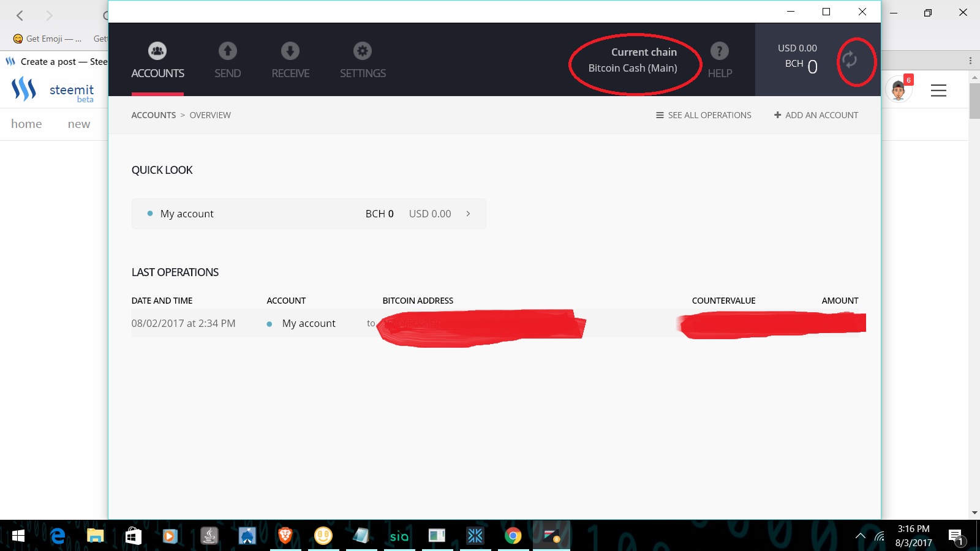Click browser back arrow button
This screenshot has height=551, width=980.
(x=20, y=15)
